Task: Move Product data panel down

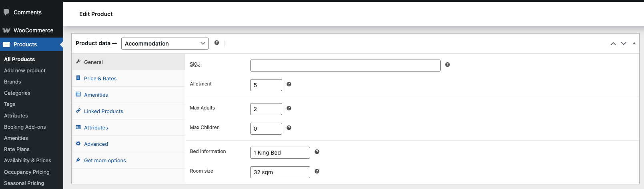Action: [624, 44]
